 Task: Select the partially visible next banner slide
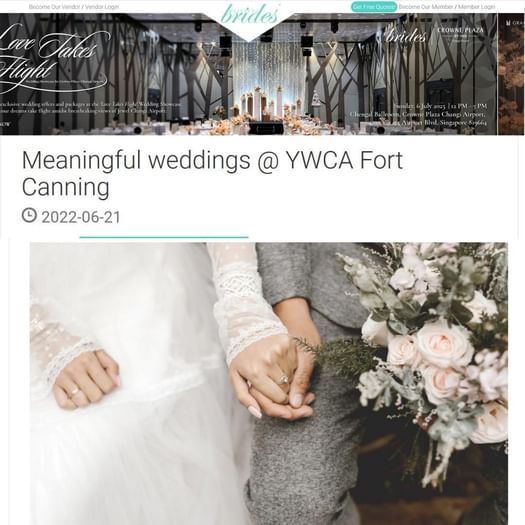point(511,74)
